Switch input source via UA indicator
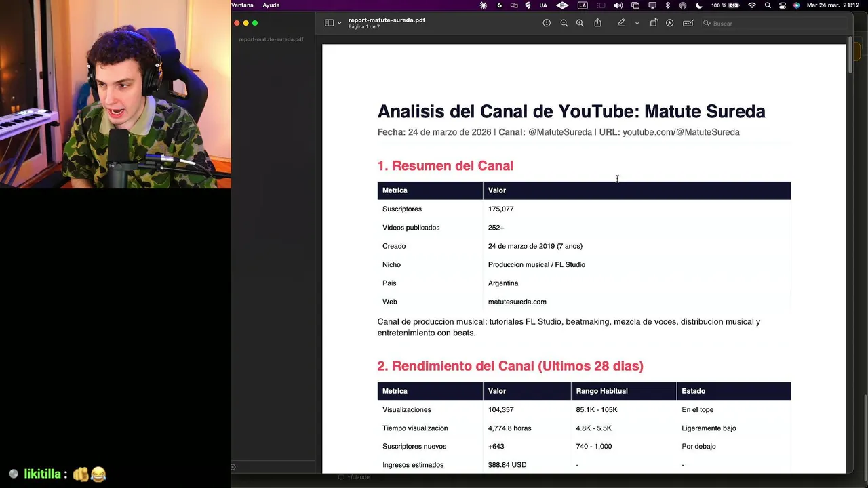 tap(543, 5)
